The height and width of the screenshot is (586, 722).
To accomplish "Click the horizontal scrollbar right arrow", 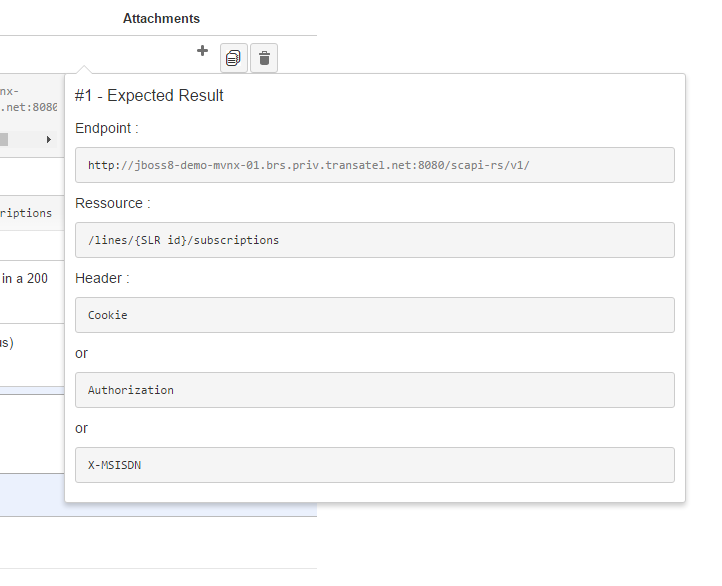I will (49, 140).
